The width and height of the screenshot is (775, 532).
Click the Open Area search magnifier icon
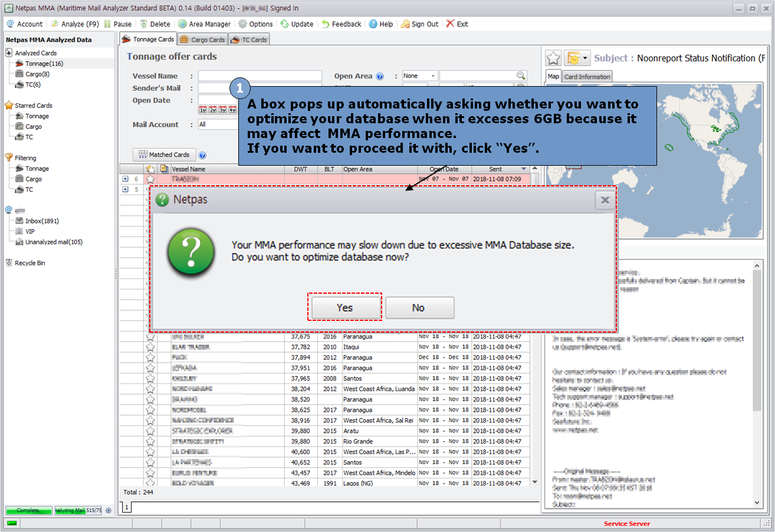(x=520, y=76)
